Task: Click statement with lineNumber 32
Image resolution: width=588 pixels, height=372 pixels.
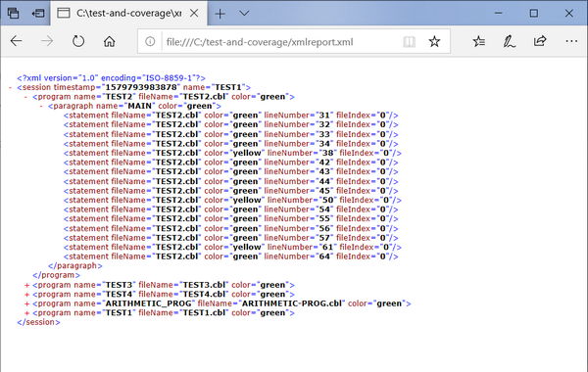Action: pos(230,124)
